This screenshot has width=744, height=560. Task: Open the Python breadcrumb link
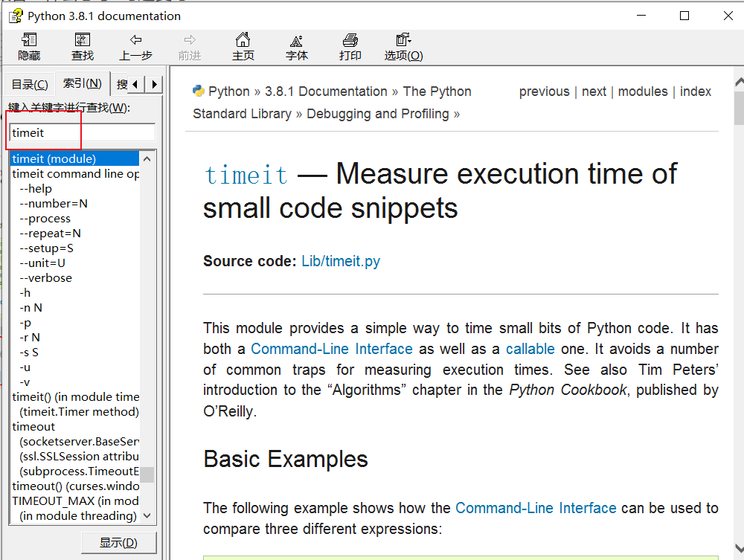point(228,91)
